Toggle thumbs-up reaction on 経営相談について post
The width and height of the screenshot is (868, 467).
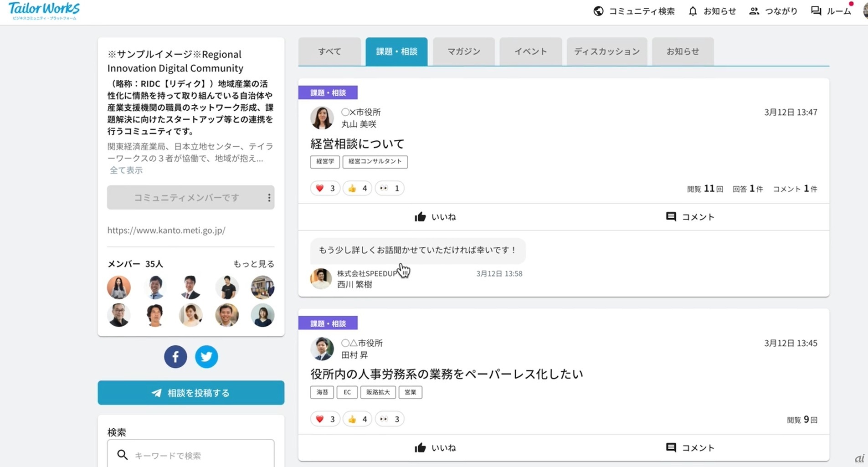(357, 188)
